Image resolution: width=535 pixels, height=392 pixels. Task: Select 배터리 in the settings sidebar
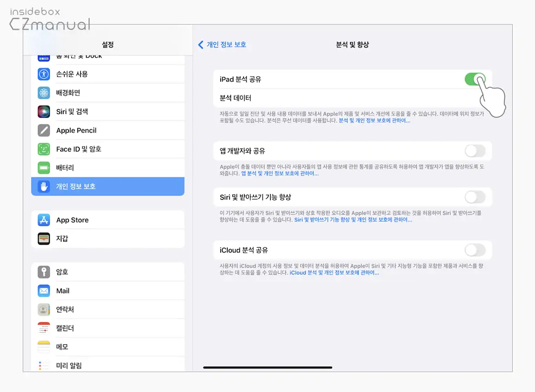(108, 168)
